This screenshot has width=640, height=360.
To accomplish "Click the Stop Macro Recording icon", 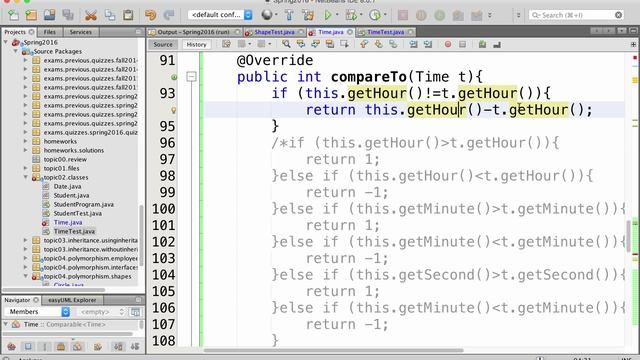I will tap(462, 44).
